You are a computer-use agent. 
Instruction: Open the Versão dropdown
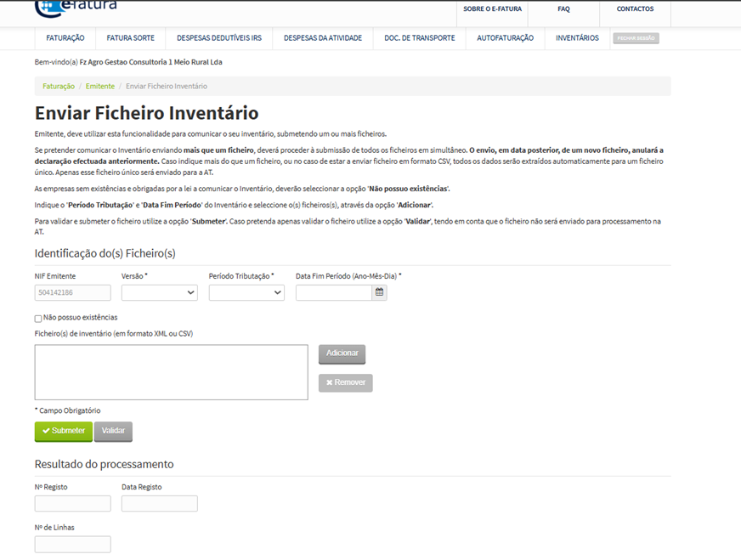pyautogui.click(x=159, y=291)
